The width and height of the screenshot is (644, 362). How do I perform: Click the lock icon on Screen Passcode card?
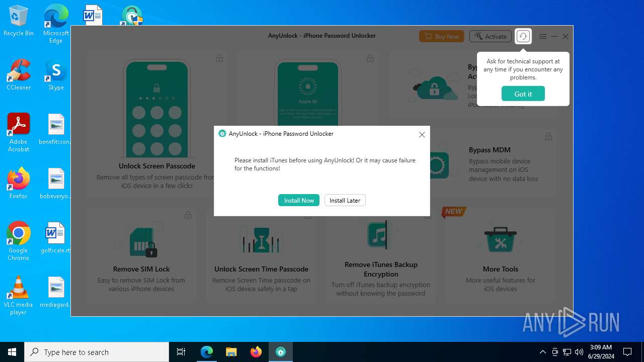(x=219, y=58)
